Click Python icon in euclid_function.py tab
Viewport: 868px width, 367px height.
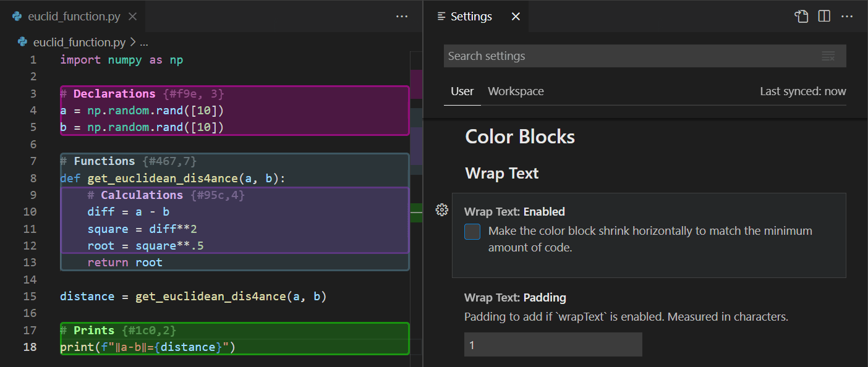click(17, 17)
